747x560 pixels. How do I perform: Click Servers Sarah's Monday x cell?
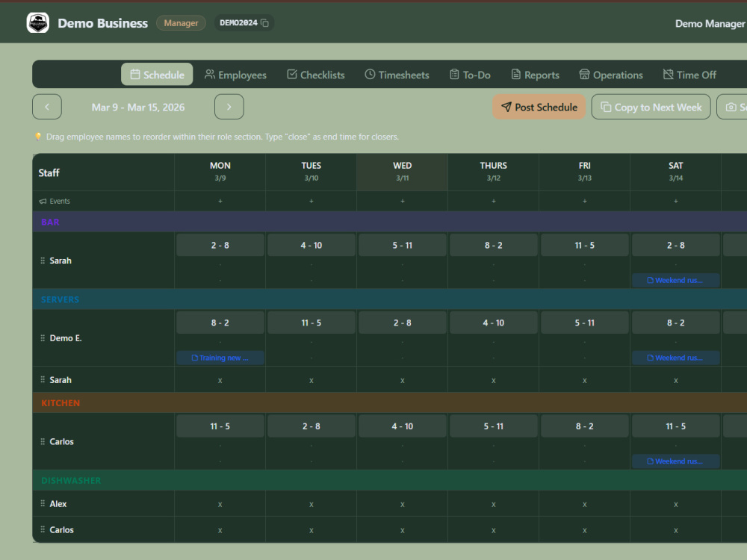[220, 381]
